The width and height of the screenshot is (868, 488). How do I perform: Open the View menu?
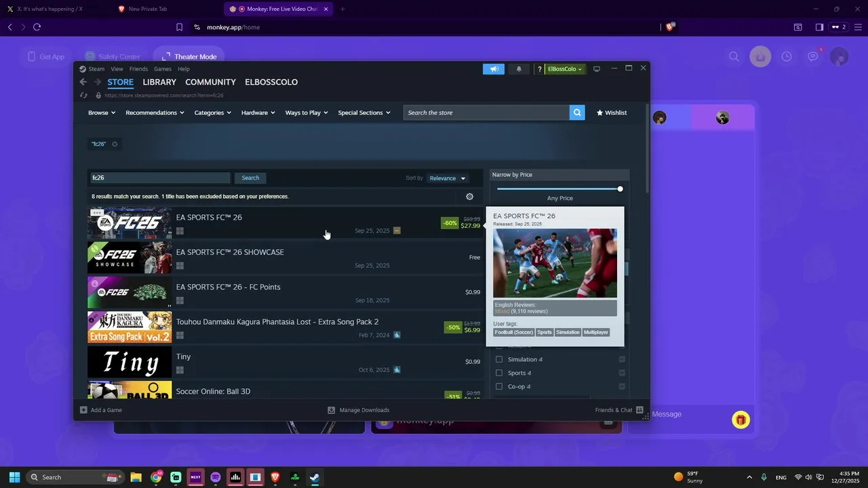coord(117,69)
